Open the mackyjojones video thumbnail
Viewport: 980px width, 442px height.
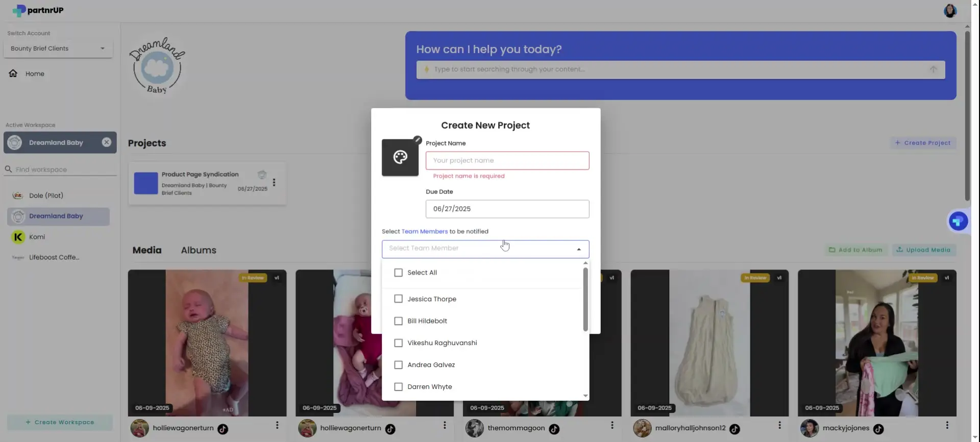point(877,343)
